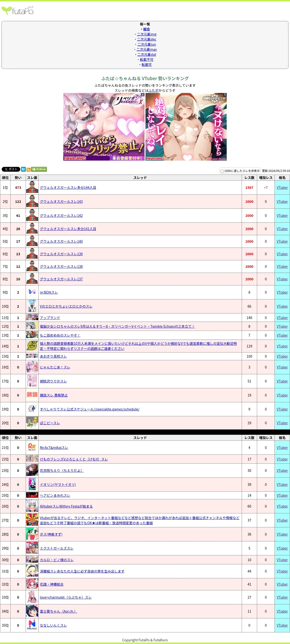Open the re;BONスレ thread
290x644 pixels.
(x=49, y=292)
